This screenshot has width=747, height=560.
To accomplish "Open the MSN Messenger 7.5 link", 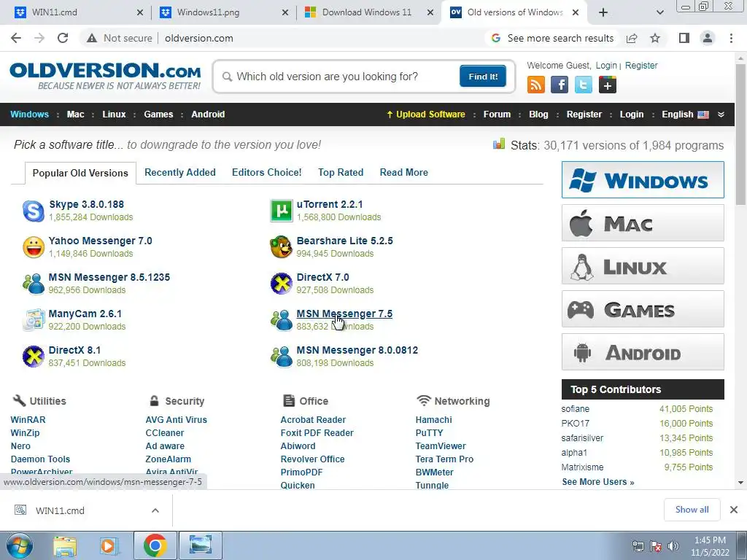I will pyautogui.click(x=344, y=314).
